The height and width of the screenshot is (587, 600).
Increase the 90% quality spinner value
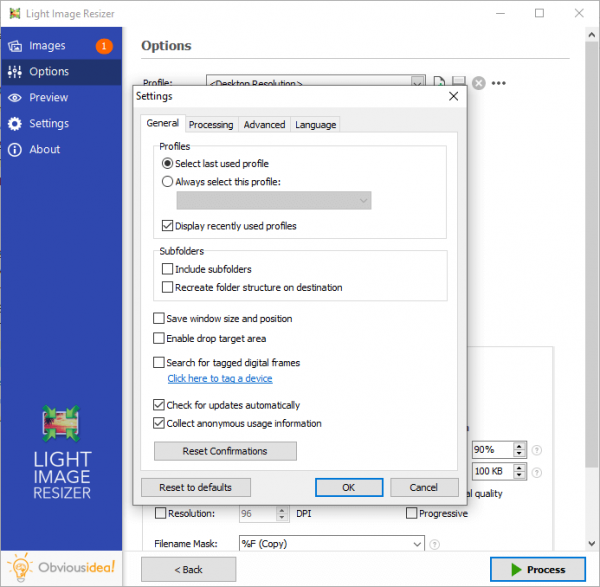click(519, 447)
